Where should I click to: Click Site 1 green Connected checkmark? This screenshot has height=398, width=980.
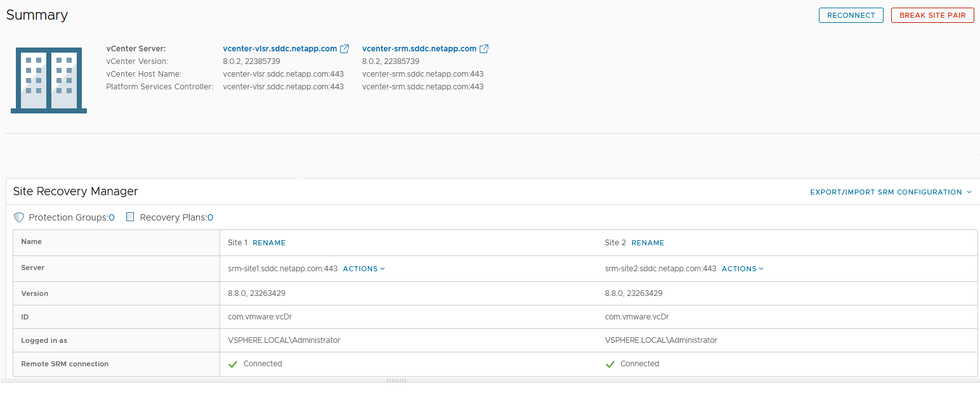233,364
